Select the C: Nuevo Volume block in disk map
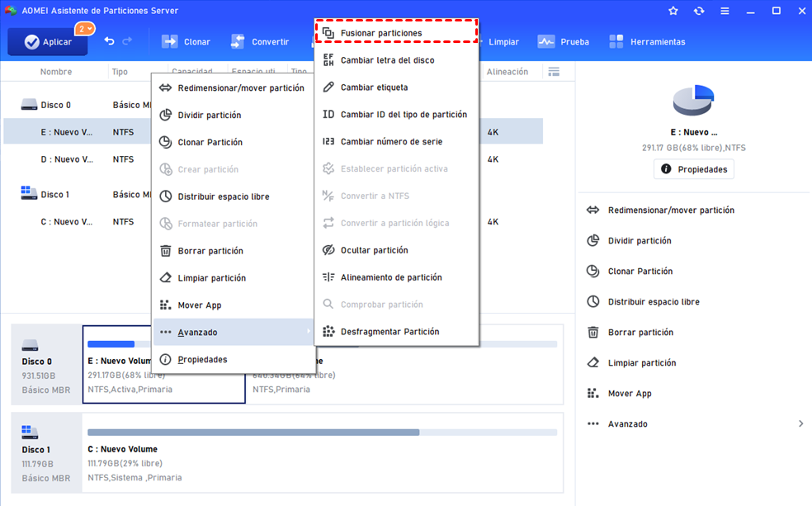 point(322,452)
